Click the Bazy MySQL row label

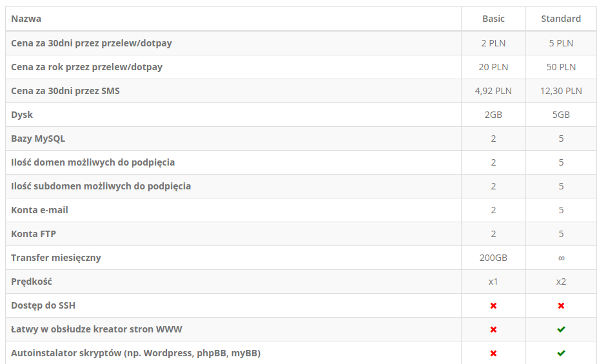point(38,139)
